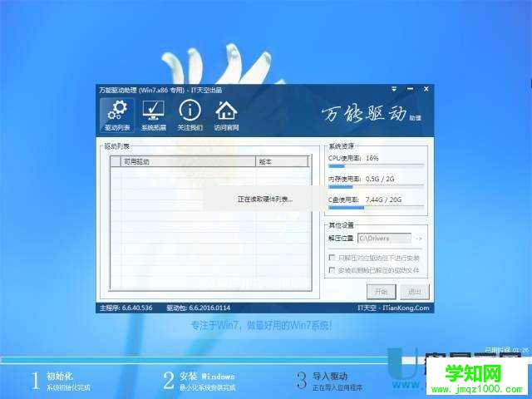Click the 0.5G / 2G memory value
Image resolution: width=532 pixels, height=399 pixels.
(x=380, y=179)
